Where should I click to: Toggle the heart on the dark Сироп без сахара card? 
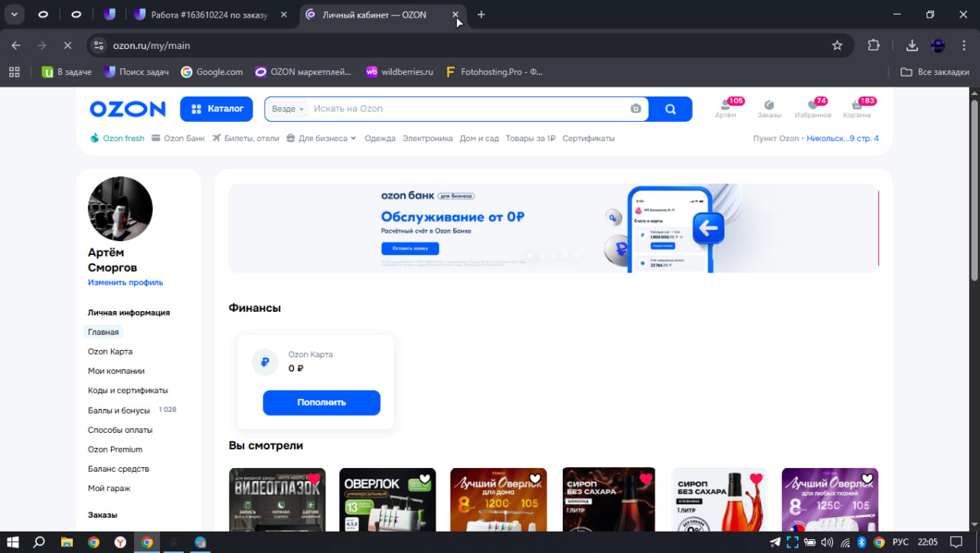645,479
